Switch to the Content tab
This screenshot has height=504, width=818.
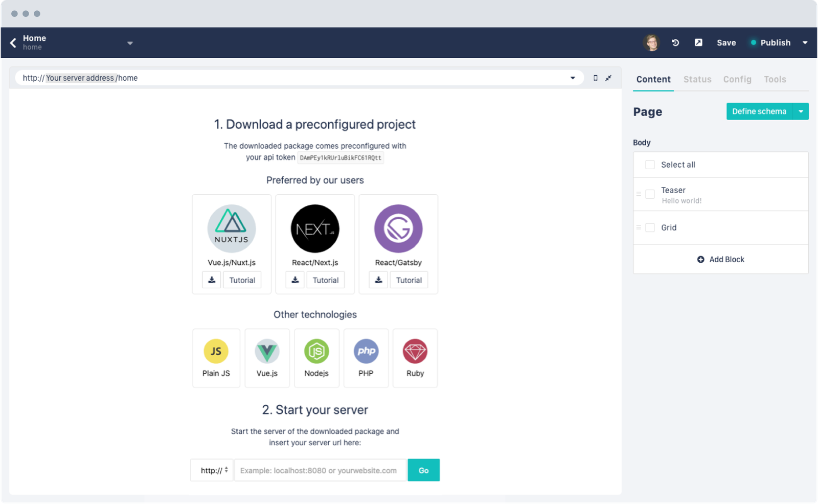click(x=653, y=79)
